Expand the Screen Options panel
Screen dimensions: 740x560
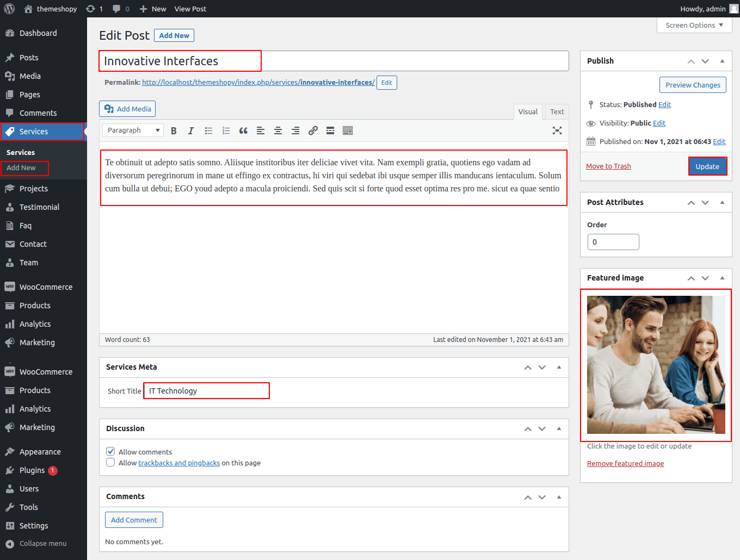tap(694, 26)
